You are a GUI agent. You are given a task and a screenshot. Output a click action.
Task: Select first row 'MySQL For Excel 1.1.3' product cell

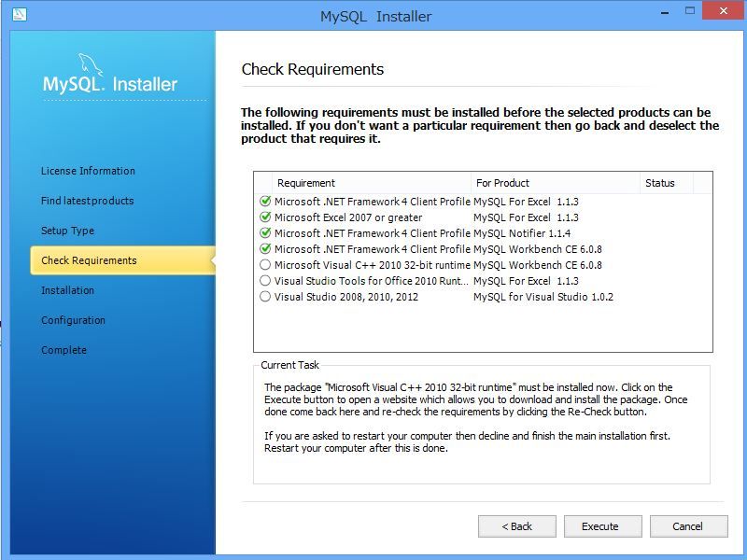click(526, 202)
